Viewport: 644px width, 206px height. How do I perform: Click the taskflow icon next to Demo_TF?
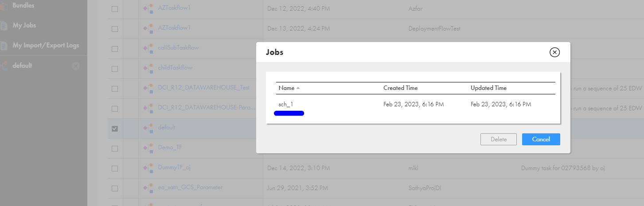click(x=148, y=148)
